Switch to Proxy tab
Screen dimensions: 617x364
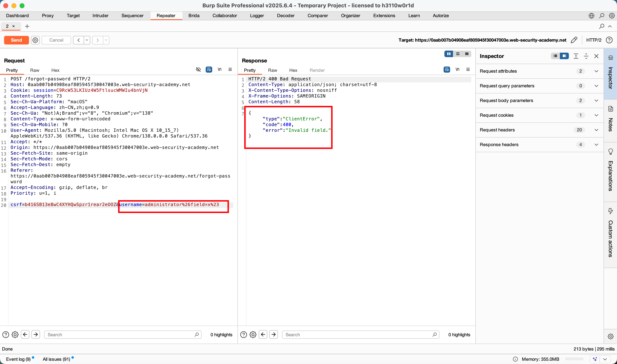tap(48, 16)
